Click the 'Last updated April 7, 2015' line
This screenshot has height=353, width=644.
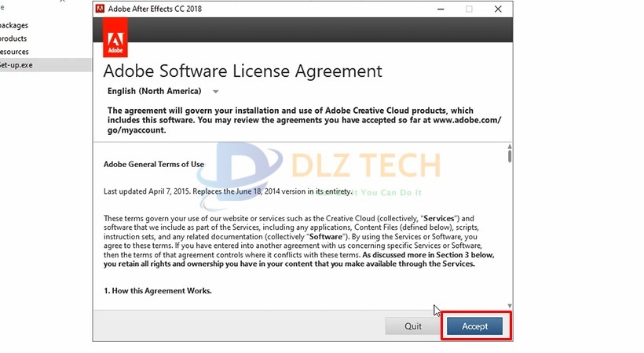[x=228, y=191]
